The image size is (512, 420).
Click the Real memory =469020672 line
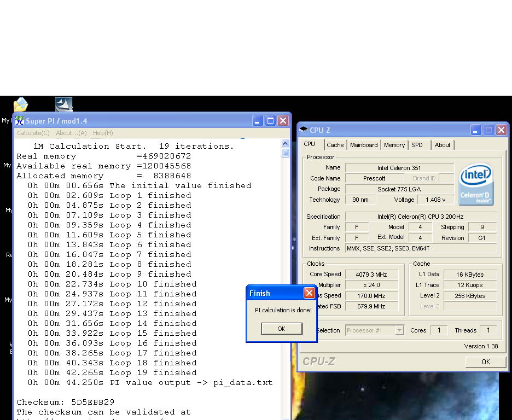tap(103, 156)
